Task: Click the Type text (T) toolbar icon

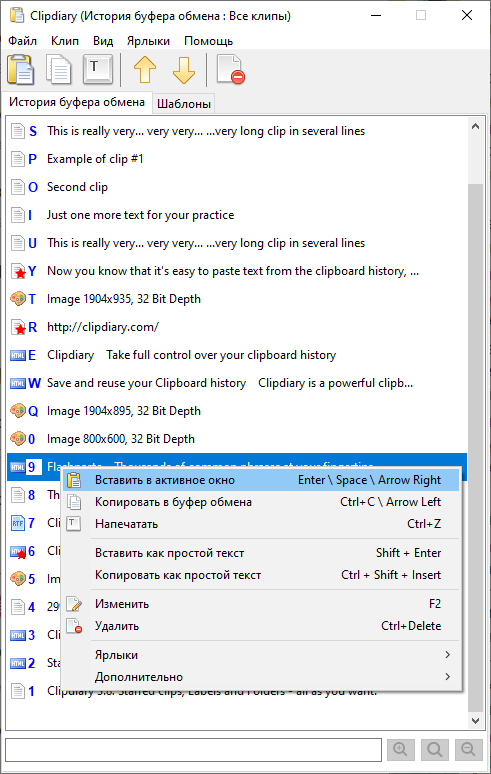Action: pos(98,69)
